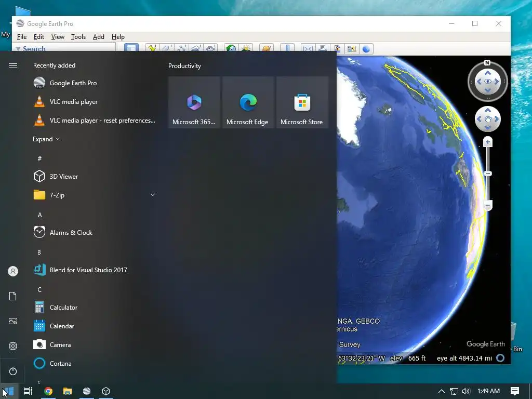532x399 pixels.
Task: Click the zoom slider handle
Action: click(487, 174)
